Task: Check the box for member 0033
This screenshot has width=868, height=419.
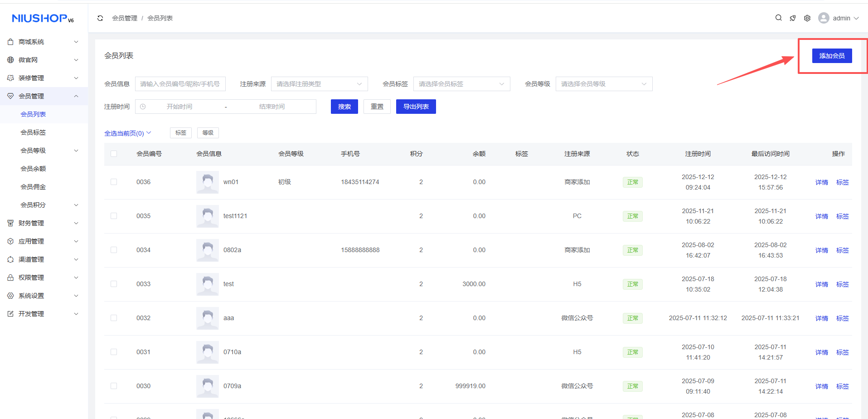Action: (x=114, y=284)
